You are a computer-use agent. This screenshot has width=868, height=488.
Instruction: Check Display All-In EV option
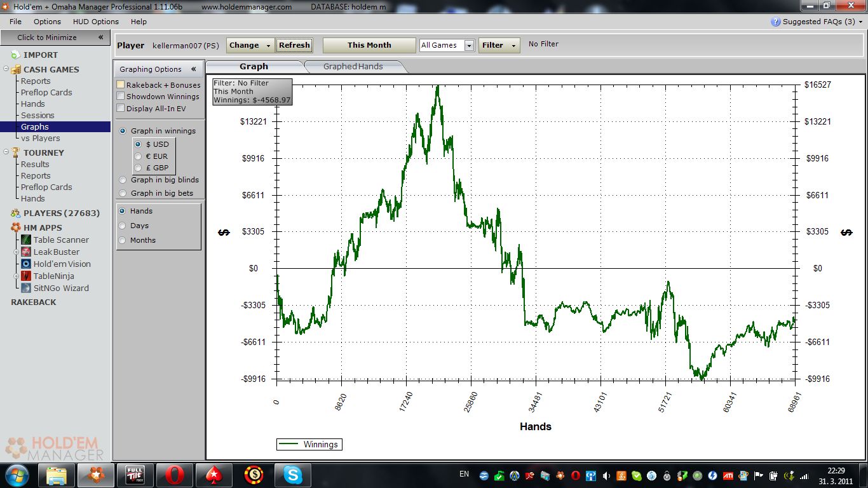121,109
